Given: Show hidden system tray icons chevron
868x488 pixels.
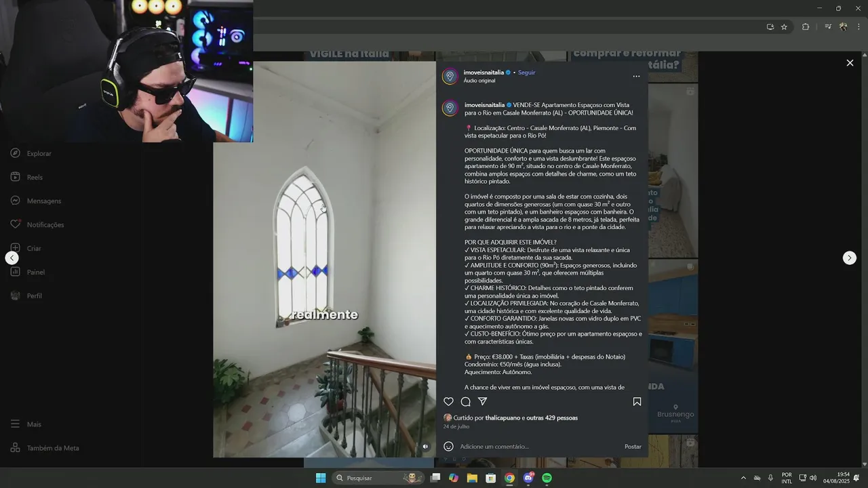Looking at the screenshot, I should (743, 478).
